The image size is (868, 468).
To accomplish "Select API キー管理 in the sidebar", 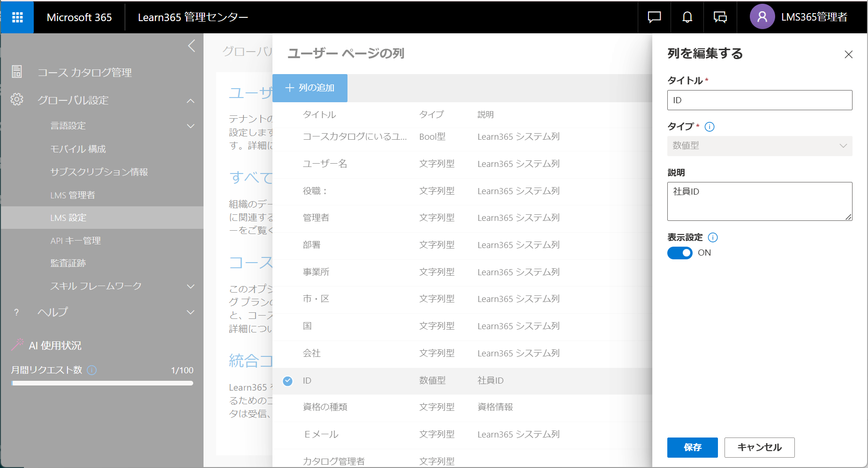I will 75,240.
